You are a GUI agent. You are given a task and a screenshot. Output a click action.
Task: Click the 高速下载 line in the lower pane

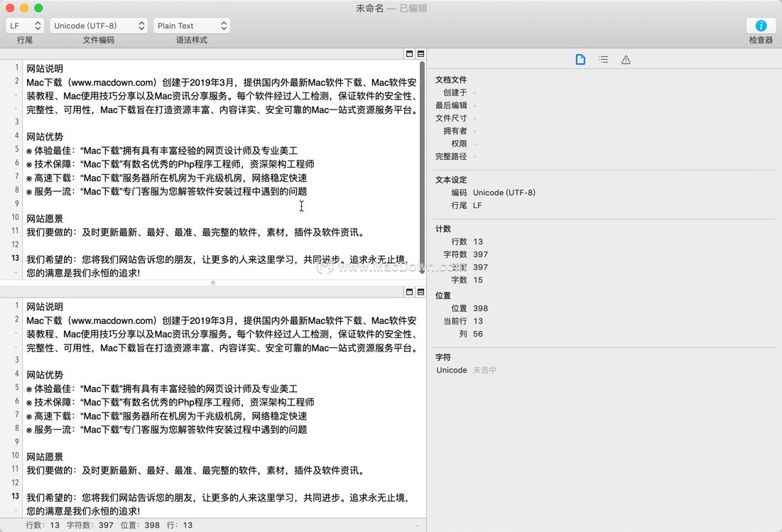coord(167,416)
